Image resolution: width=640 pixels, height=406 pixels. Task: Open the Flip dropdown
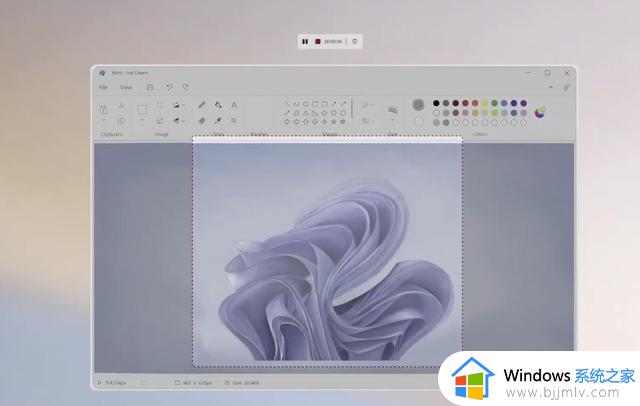[x=178, y=120]
